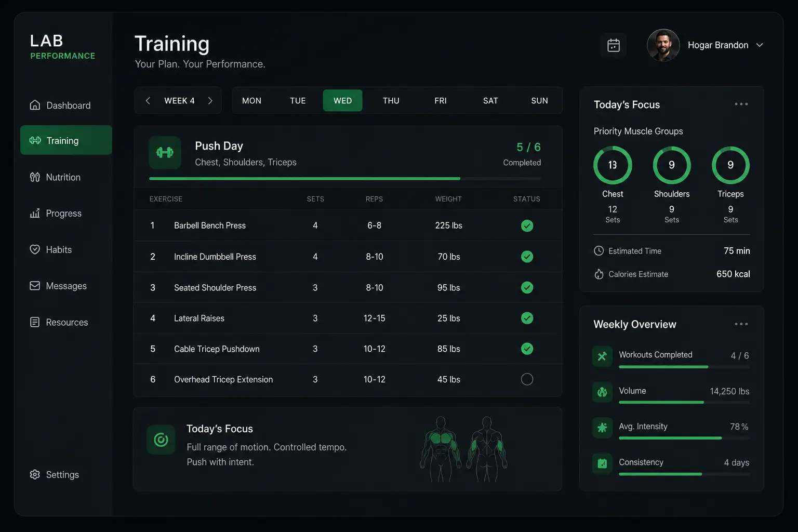
Task: Click the Dashboard home icon
Action: (35, 105)
